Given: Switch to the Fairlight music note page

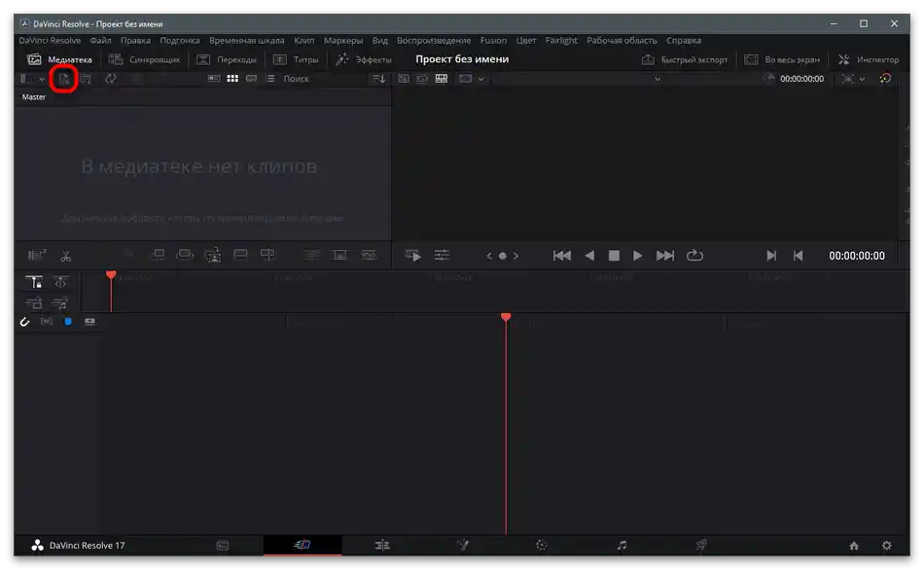Looking at the screenshot, I should pos(622,546).
